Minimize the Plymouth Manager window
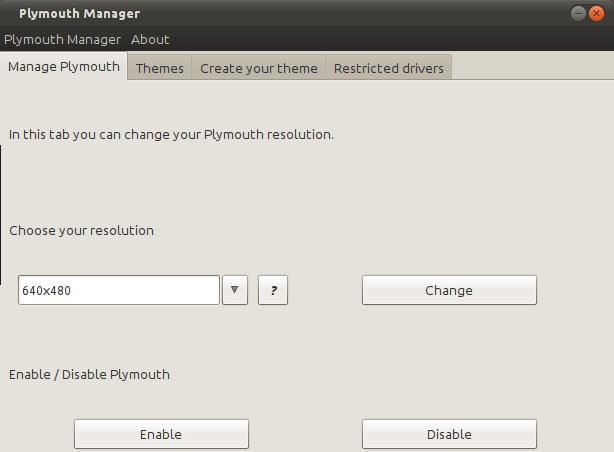 (578, 14)
